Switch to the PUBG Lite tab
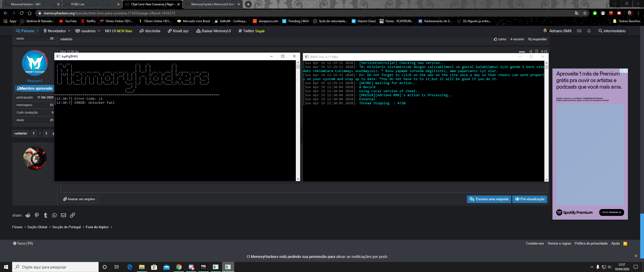Image resolution: width=644 pixels, height=272 pixels. [x=92, y=4]
